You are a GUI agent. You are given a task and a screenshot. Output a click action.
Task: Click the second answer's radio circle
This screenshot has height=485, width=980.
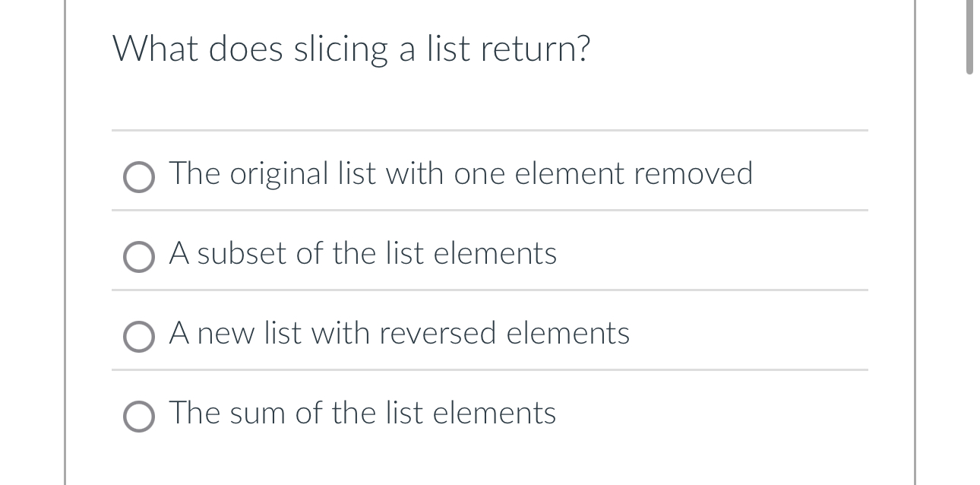[x=138, y=258]
